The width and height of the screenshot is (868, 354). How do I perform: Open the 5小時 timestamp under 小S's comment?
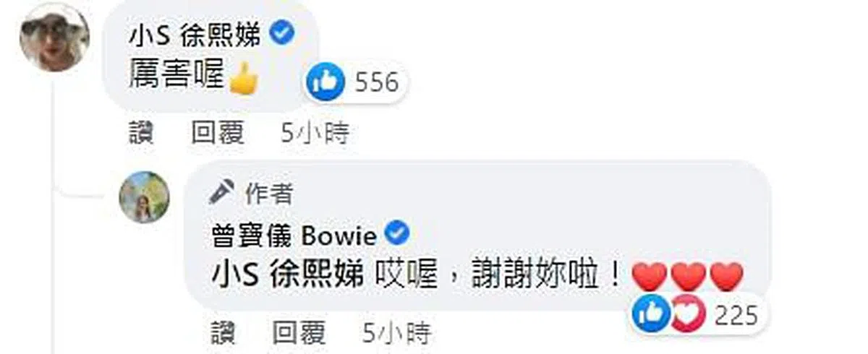pos(315,133)
